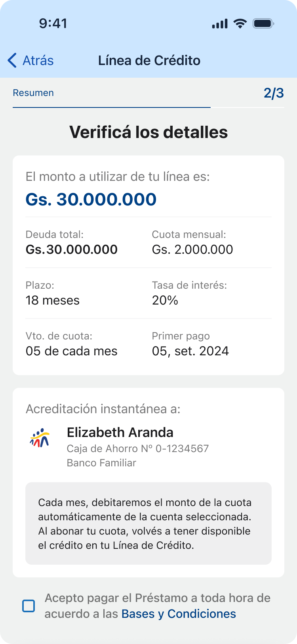Tap the Tasa de interés 20% value
The image size is (297, 644).
tap(165, 300)
